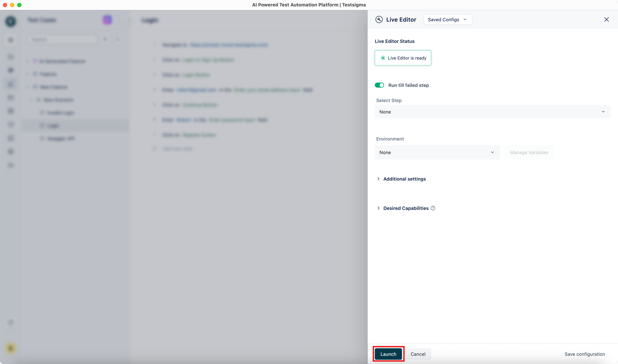Close the Live Editor panel
The height and width of the screenshot is (364, 618).
(x=607, y=19)
